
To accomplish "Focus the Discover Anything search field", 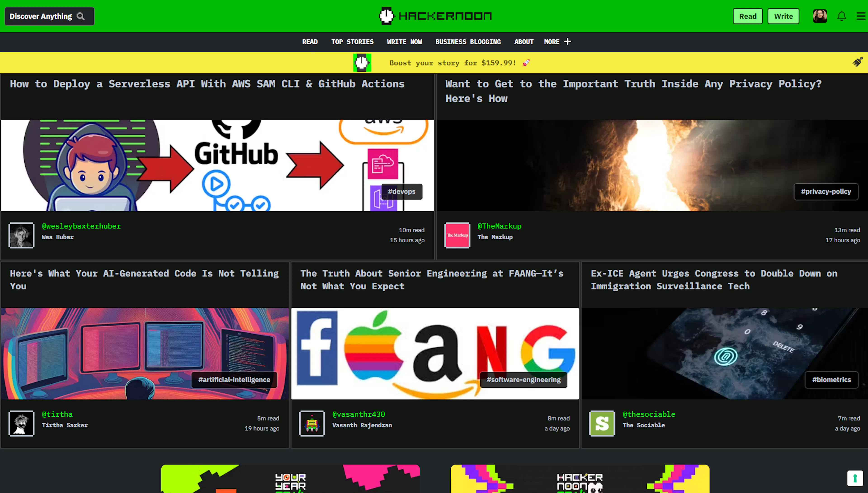I will click(50, 16).
